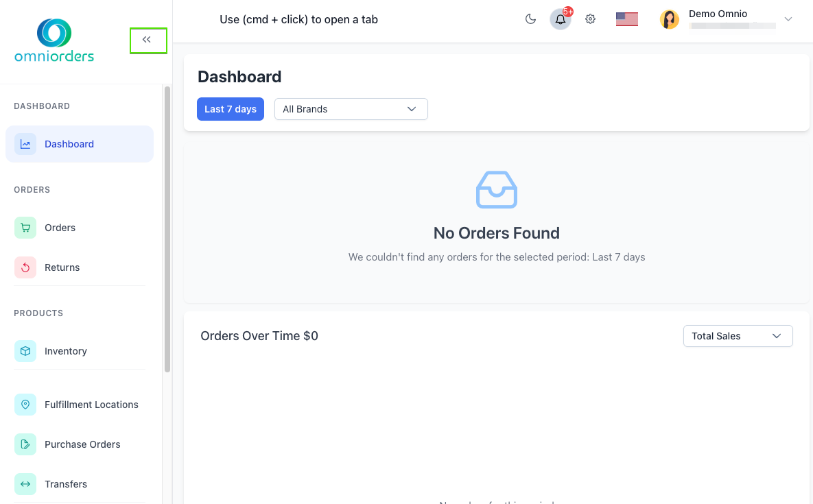Screen dimensions: 813x504
Task: Open the notifications bell
Action: (x=561, y=19)
